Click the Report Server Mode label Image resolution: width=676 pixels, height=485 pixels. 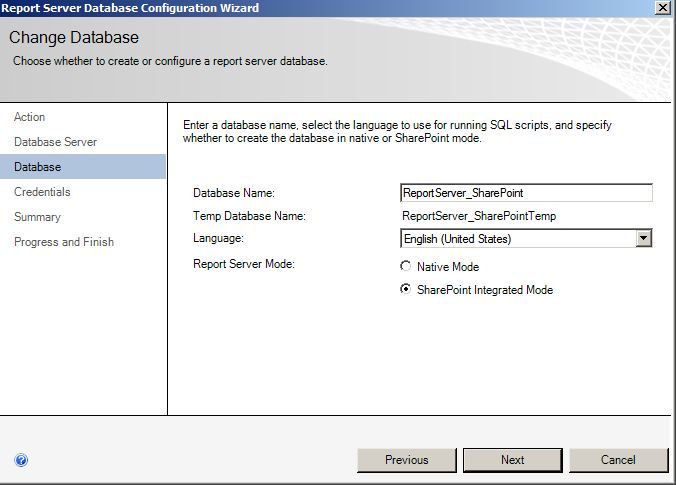(x=244, y=263)
